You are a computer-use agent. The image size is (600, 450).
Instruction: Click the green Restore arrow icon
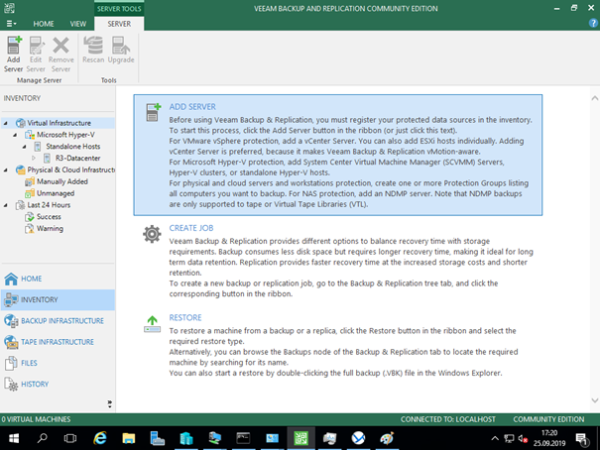coord(152,322)
